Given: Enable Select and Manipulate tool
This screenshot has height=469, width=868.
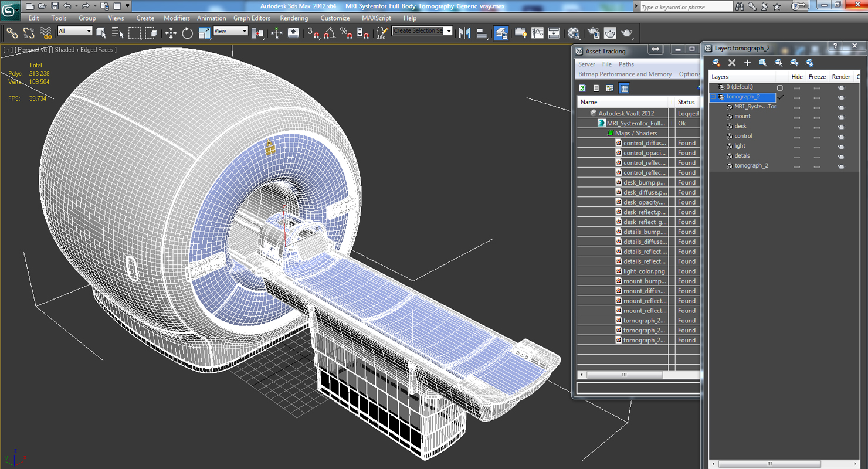Looking at the screenshot, I should (x=277, y=33).
